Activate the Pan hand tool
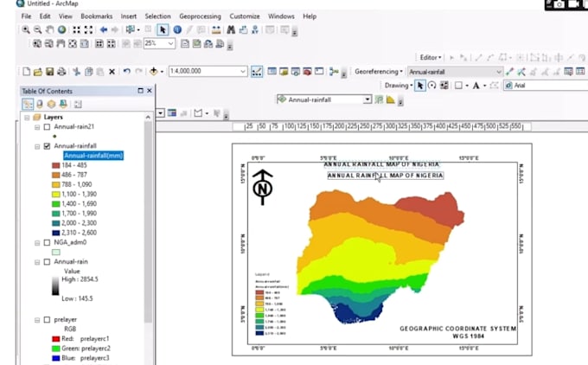The height and width of the screenshot is (365, 588). pyautogui.click(x=49, y=29)
